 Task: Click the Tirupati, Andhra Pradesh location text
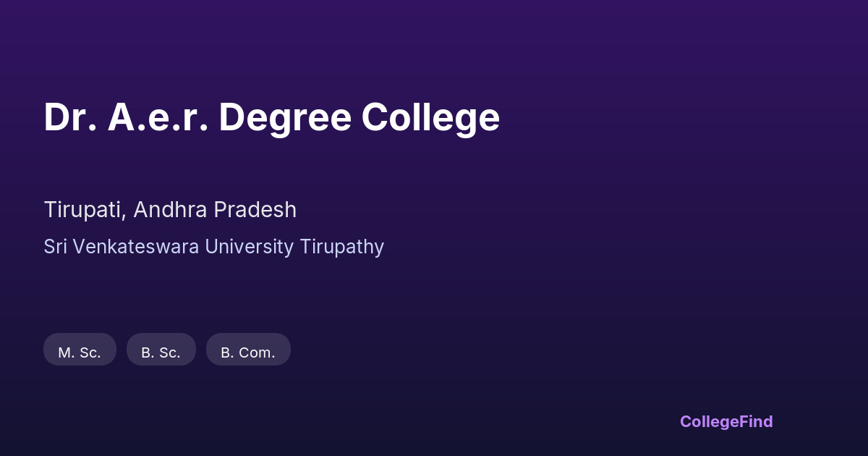tap(170, 210)
